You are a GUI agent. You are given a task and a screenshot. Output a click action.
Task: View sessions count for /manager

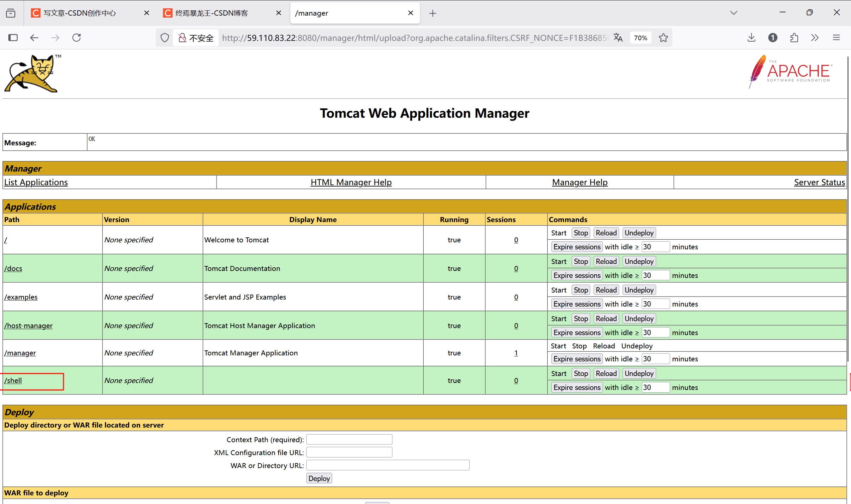(x=516, y=353)
